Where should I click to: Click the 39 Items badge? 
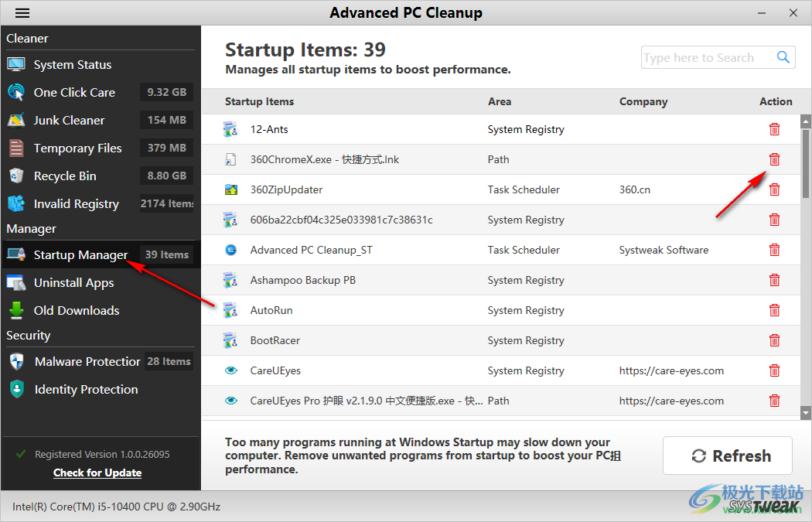click(167, 254)
